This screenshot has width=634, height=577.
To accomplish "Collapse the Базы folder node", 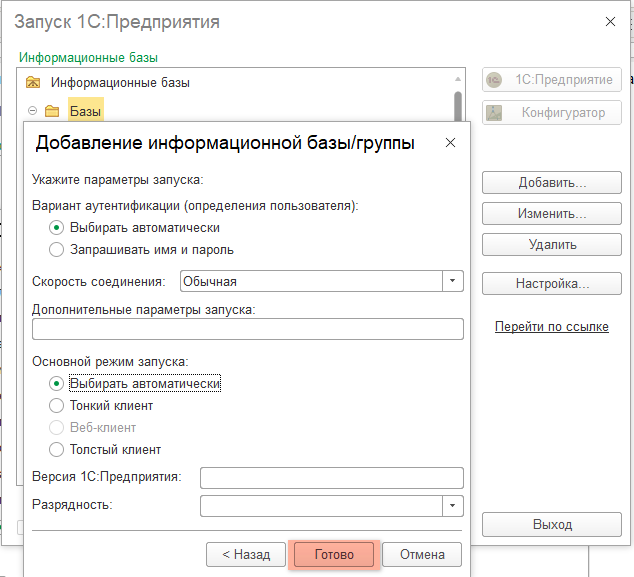I will 32,110.
